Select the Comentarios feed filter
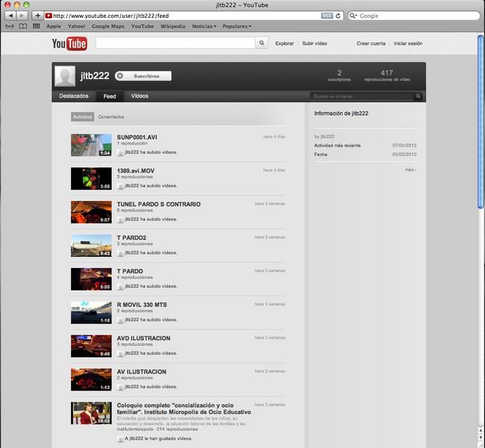Viewport: 485px width, 448px height. pos(111,117)
